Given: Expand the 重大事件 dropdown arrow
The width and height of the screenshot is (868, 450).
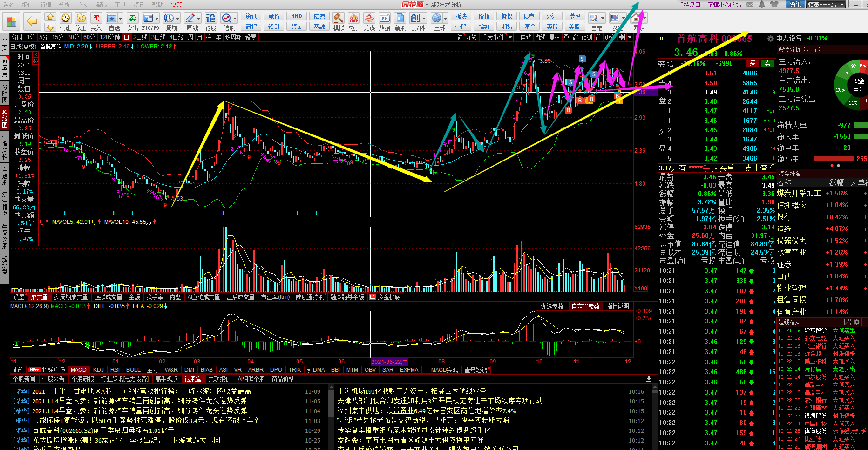Looking at the screenshot, I should [510, 37].
